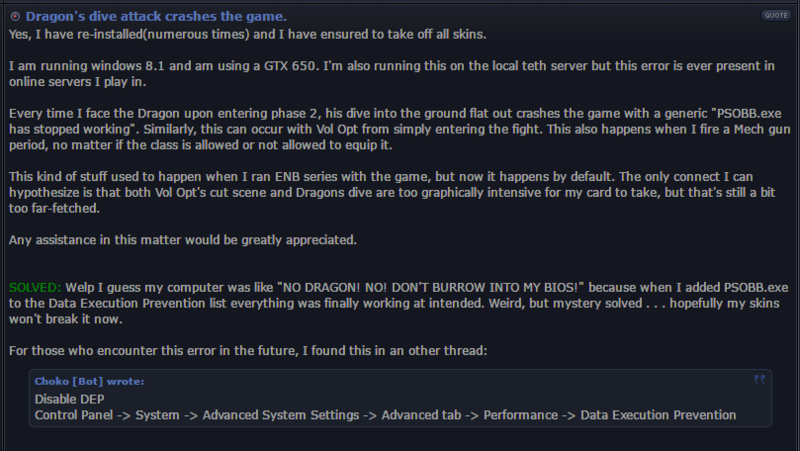This screenshot has height=451, width=800.
Task: Click "Advanced System Settings" in the quoted path
Action: coord(281,415)
